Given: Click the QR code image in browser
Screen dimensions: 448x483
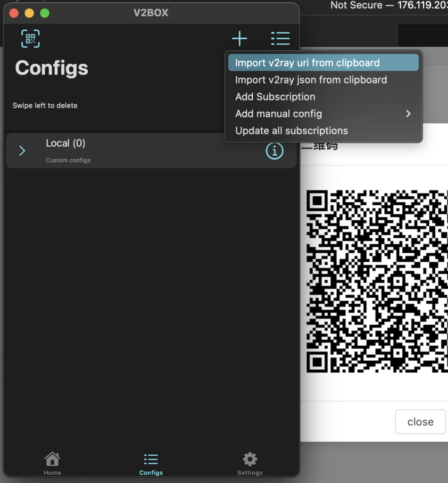Looking at the screenshot, I should tap(377, 281).
